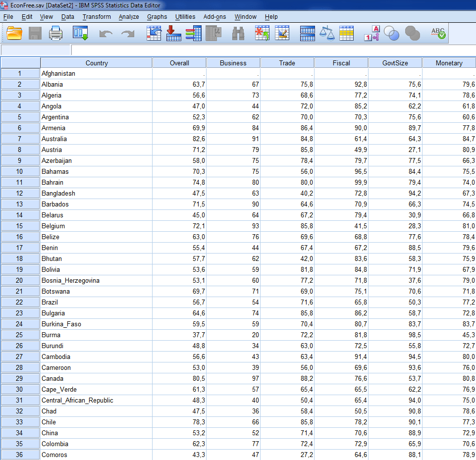Click the Spell check ABC icon
This screenshot has width=476, height=460.
point(438,33)
